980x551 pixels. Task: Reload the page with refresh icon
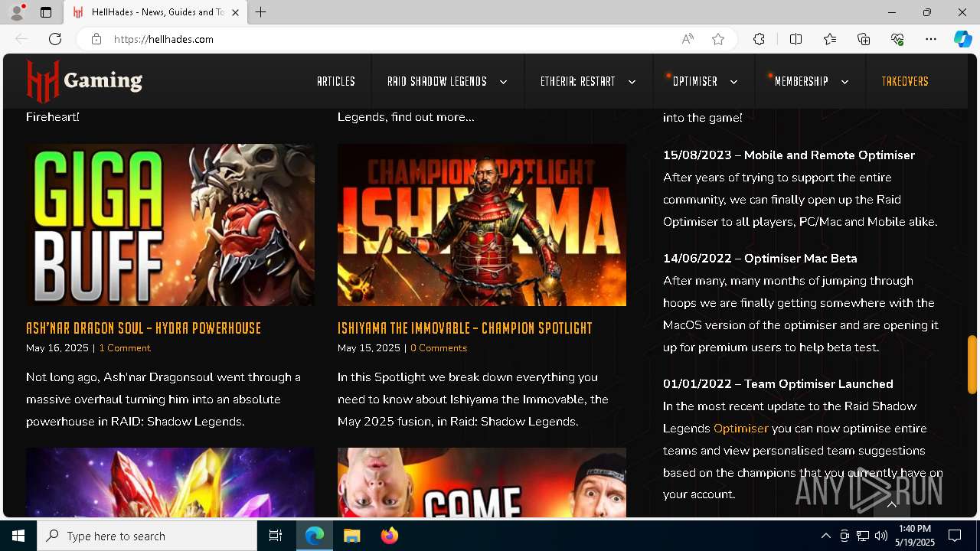tap(55, 39)
